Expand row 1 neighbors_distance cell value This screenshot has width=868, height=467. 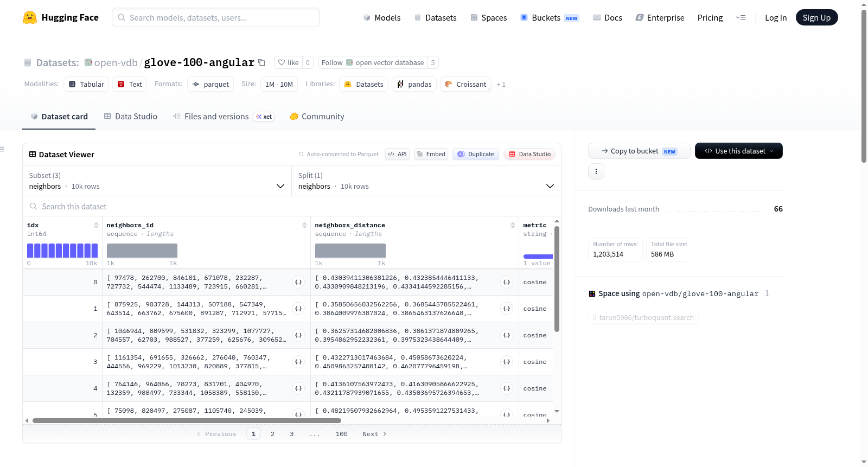click(507, 309)
